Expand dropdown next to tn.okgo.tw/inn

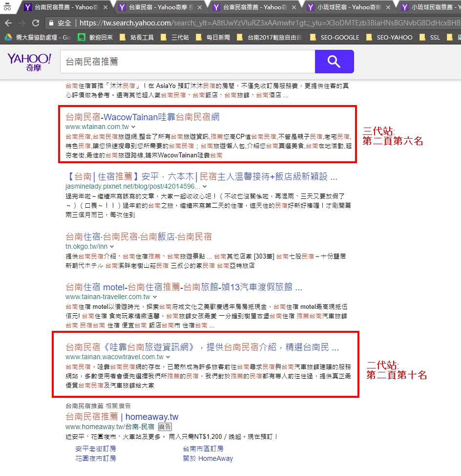(x=112, y=246)
